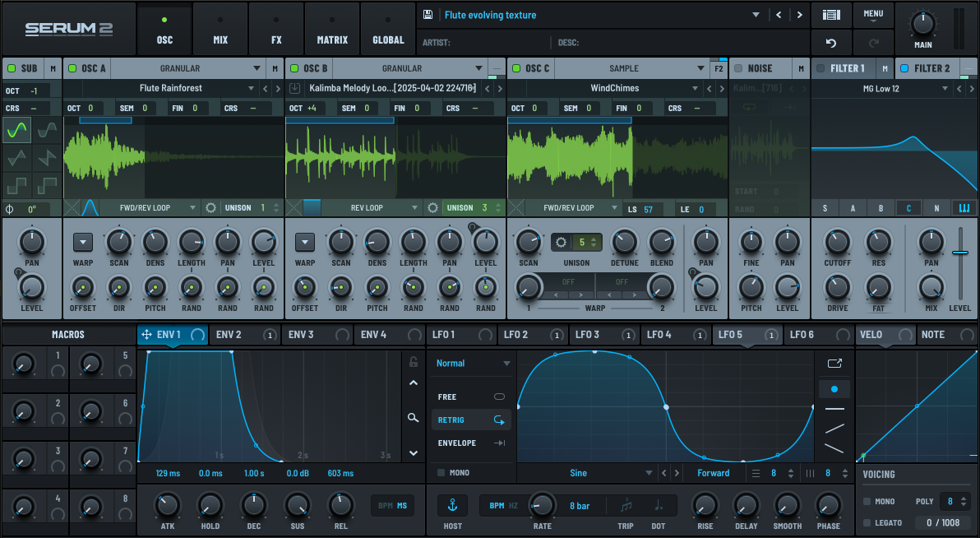Select the sawtooth wave shape for SUB

(47, 158)
